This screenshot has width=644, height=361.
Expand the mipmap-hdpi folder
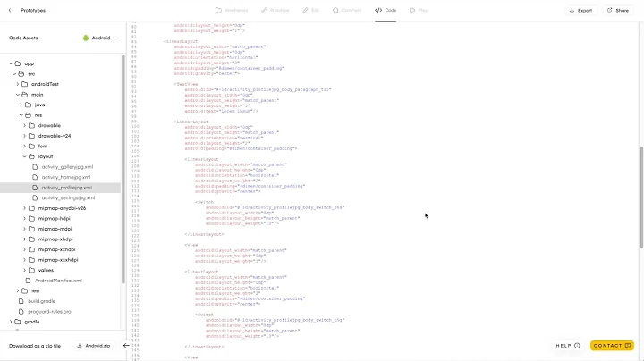(25, 219)
